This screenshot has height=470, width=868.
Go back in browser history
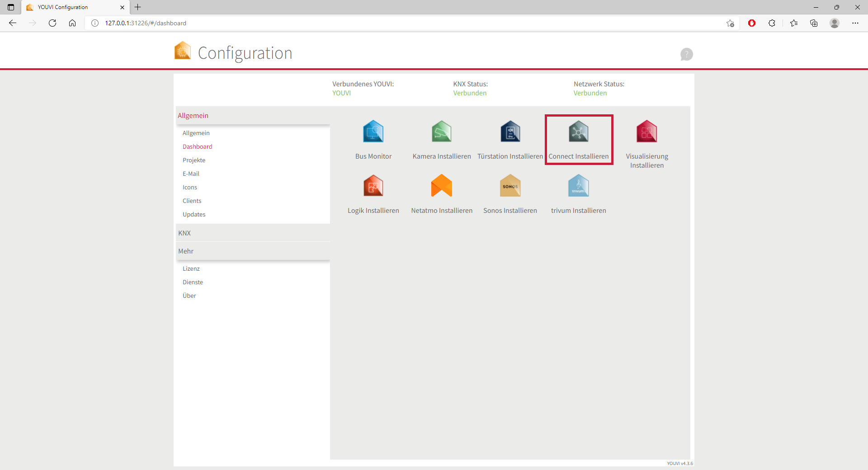tap(13, 23)
